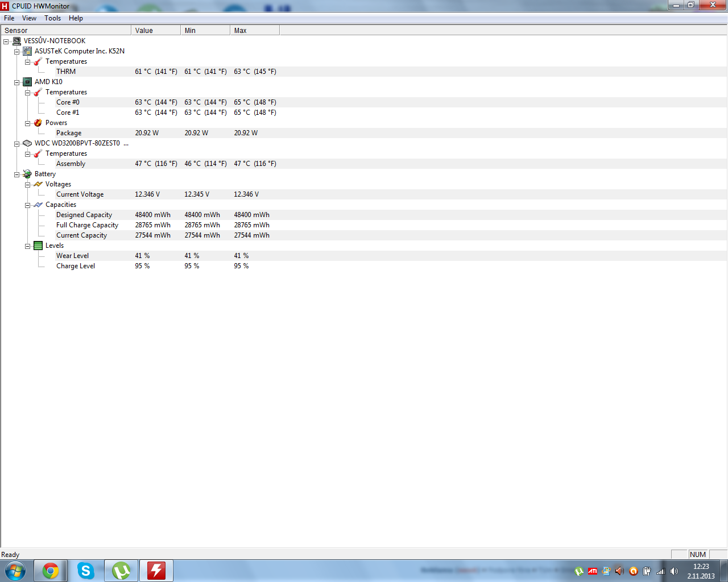Click the computer icon beside VESSŮV-NOTEBOOK
The width and height of the screenshot is (728, 582).
[x=16, y=41]
